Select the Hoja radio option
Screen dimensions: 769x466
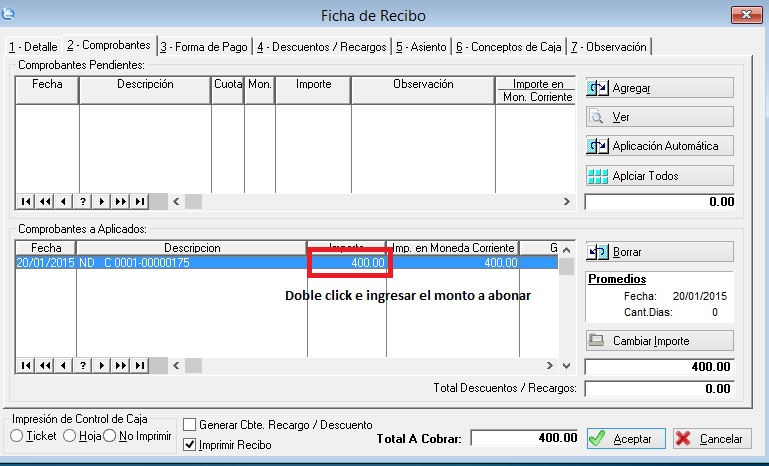[70, 436]
